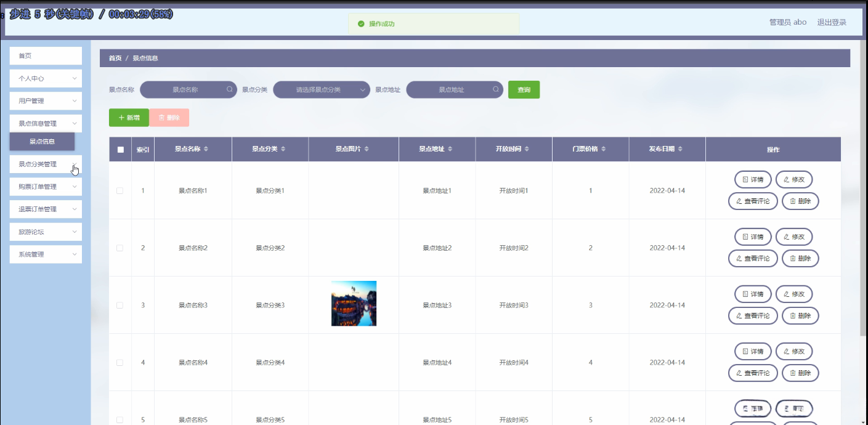Open 请选择景点分类 dropdown
The width and height of the screenshot is (868, 425).
[322, 89]
